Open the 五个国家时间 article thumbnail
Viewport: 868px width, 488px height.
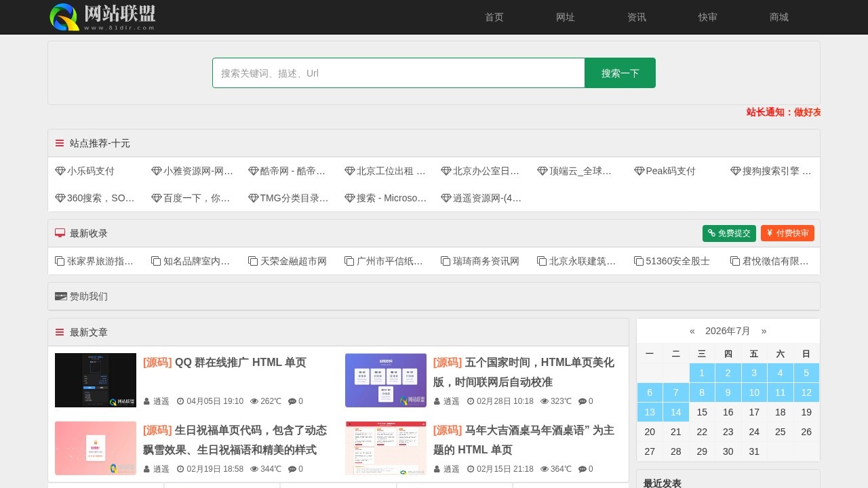386,380
